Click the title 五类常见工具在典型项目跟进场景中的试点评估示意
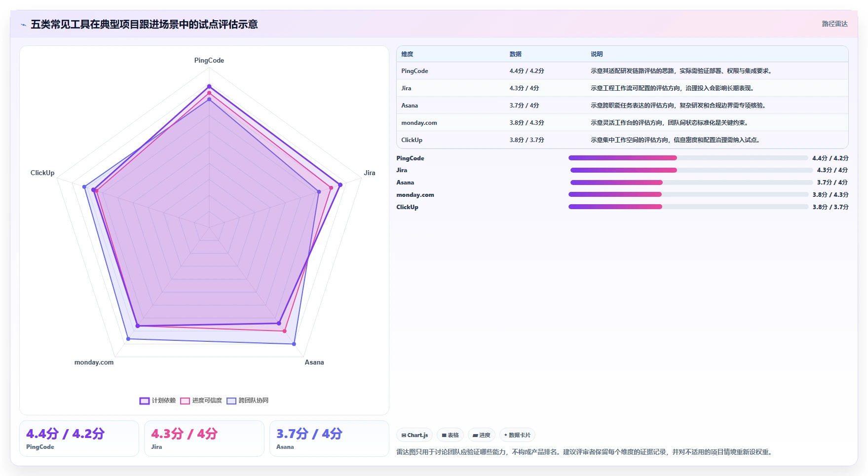 point(144,25)
